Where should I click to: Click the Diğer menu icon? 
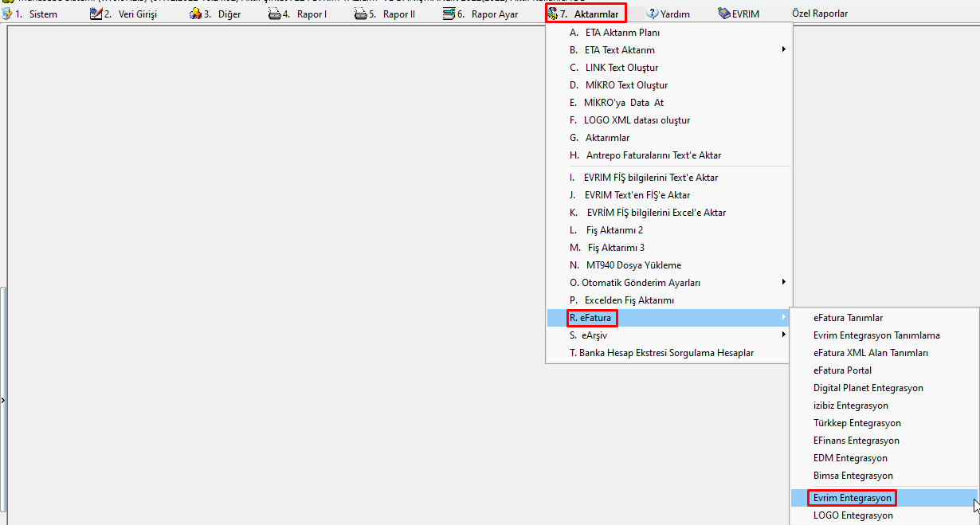[x=195, y=14]
